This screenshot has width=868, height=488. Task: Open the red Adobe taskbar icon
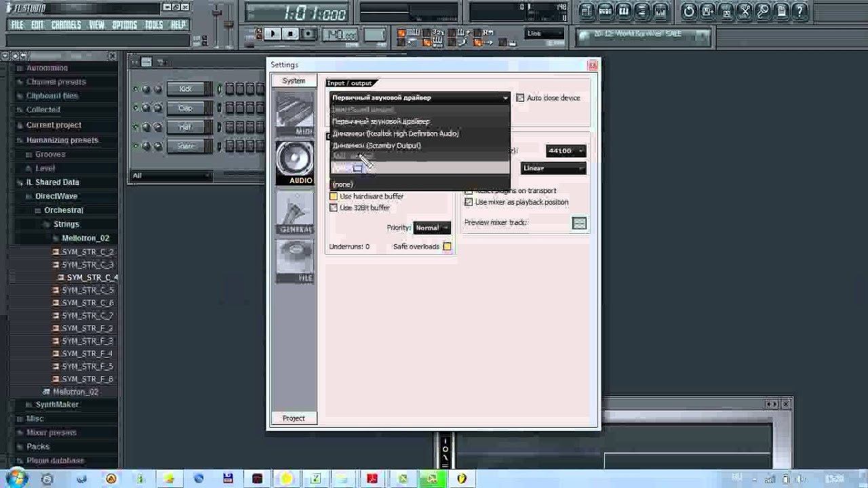point(372,479)
